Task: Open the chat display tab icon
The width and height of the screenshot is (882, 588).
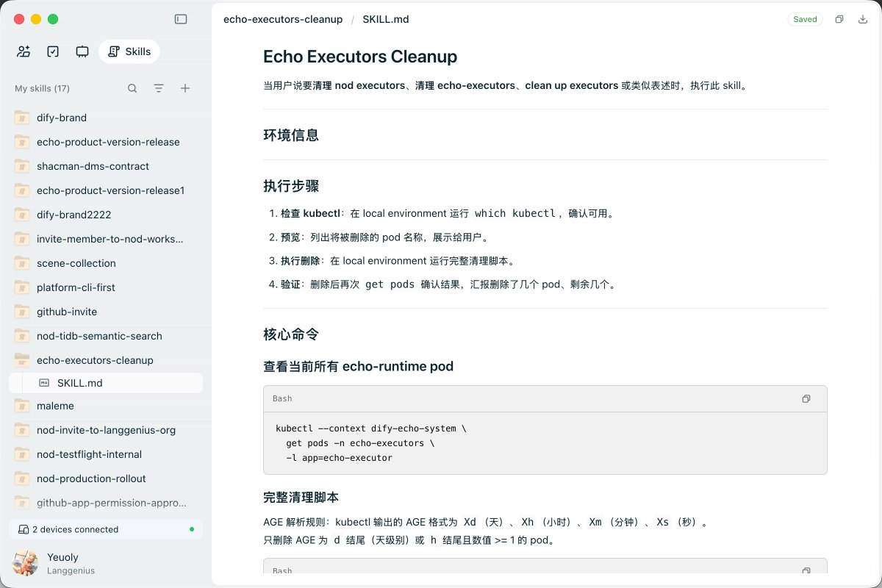Action: [82, 51]
